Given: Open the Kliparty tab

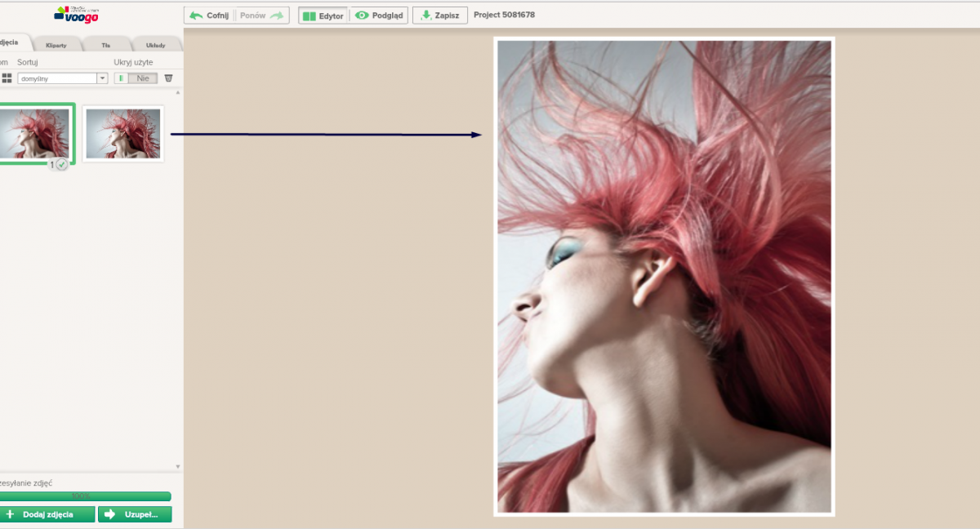Looking at the screenshot, I should (x=56, y=45).
